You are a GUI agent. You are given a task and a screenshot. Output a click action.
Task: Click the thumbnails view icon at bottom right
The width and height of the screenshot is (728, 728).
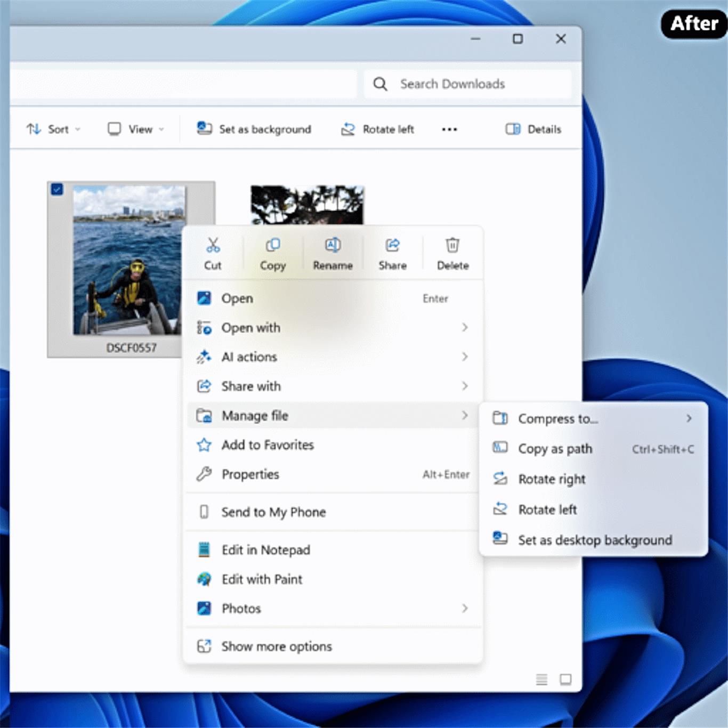point(565,679)
